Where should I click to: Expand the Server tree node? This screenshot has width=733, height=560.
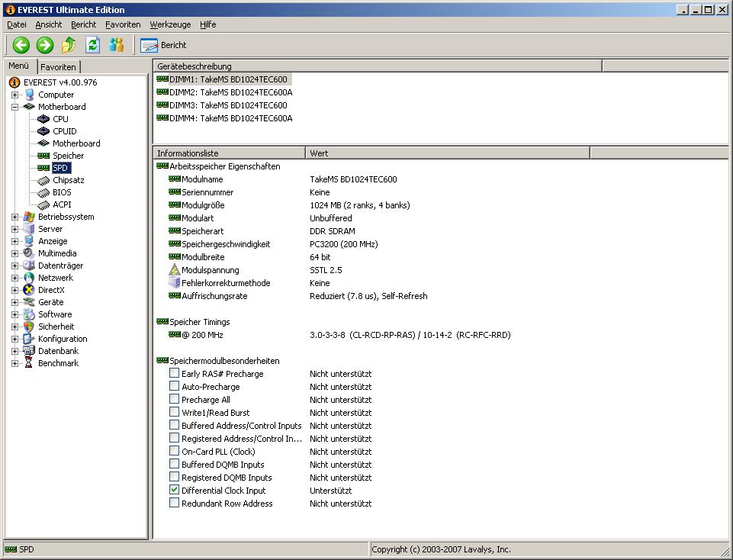click(x=15, y=229)
